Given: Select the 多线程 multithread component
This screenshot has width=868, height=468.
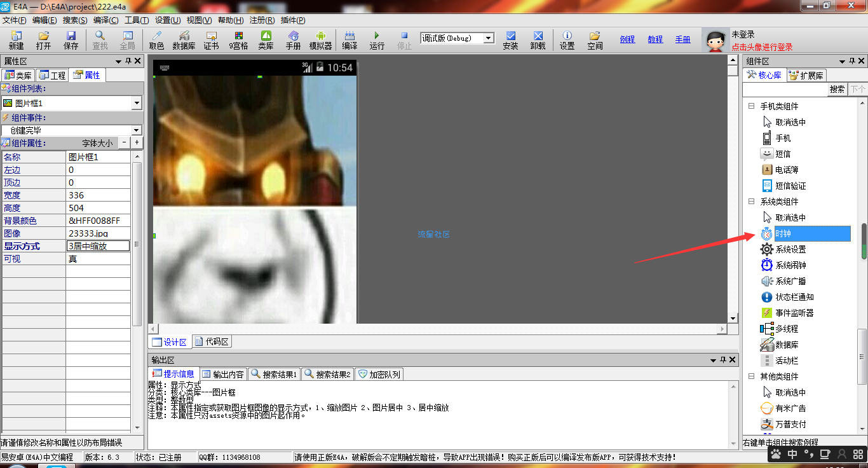Looking at the screenshot, I should (780, 329).
